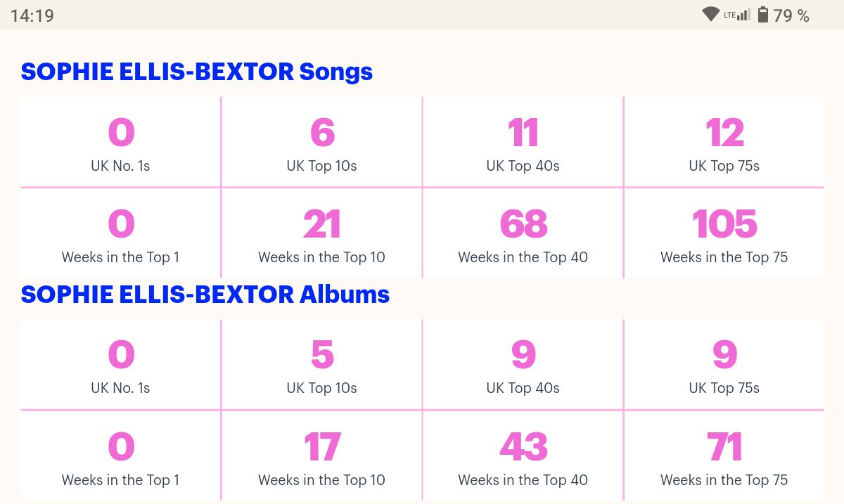The height and width of the screenshot is (504, 844).
Task: Tap the LTE signal strength icon
Action: click(737, 15)
